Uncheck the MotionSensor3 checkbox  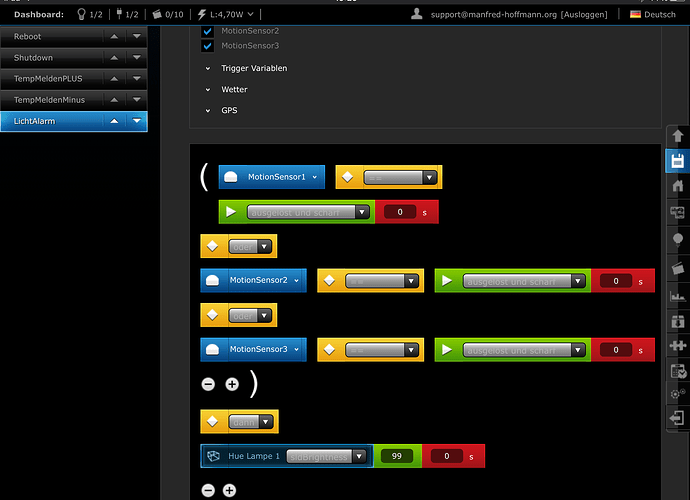(208, 45)
